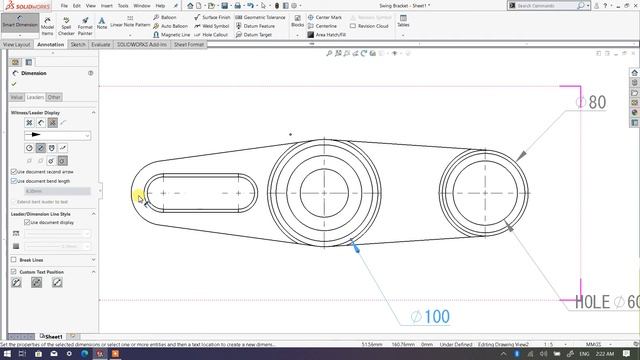Image resolution: width=640 pixels, height=360 pixels.
Task: Select the outside arrows witness option
Action: coord(29,122)
